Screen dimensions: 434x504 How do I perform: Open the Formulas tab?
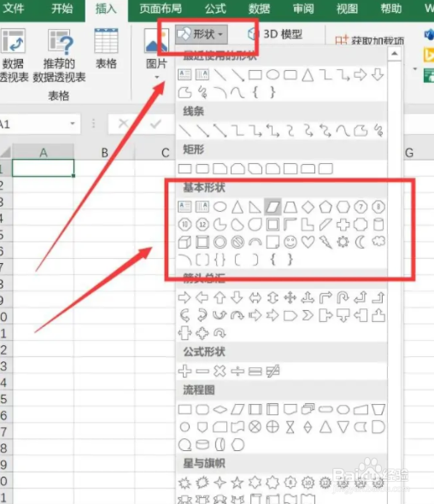pyautogui.click(x=215, y=8)
